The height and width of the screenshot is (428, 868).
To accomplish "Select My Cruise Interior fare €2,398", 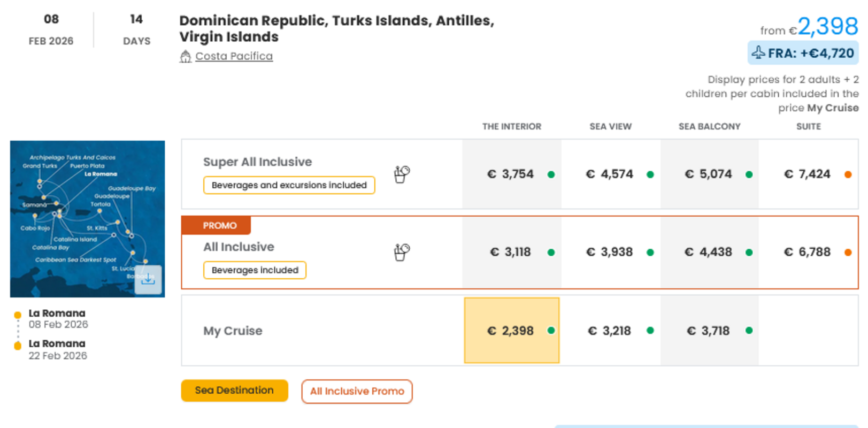I will tap(511, 331).
